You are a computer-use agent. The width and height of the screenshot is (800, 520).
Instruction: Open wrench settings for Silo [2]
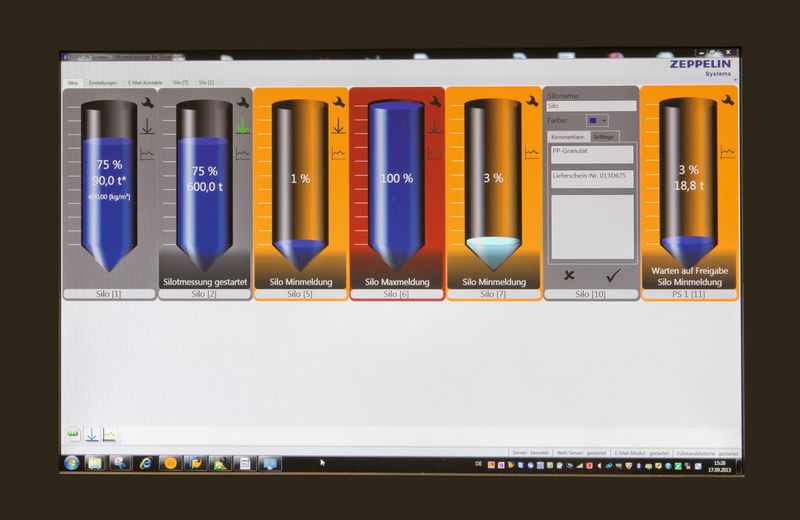(243, 103)
